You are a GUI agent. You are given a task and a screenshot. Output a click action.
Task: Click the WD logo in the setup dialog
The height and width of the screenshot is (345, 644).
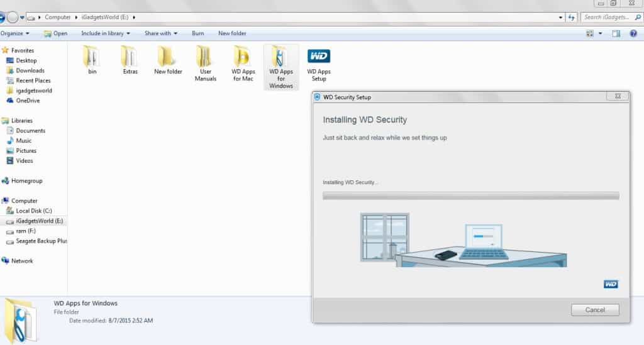pos(611,284)
